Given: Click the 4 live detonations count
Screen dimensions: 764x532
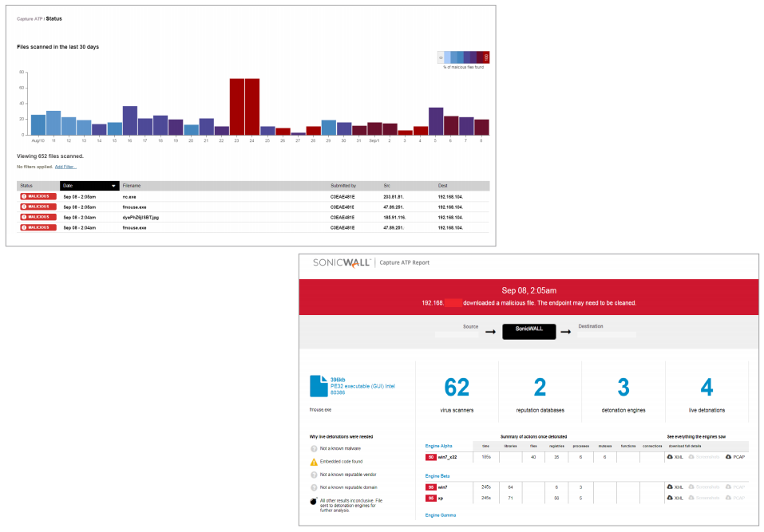Looking at the screenshot, I should tap(707, 388).
